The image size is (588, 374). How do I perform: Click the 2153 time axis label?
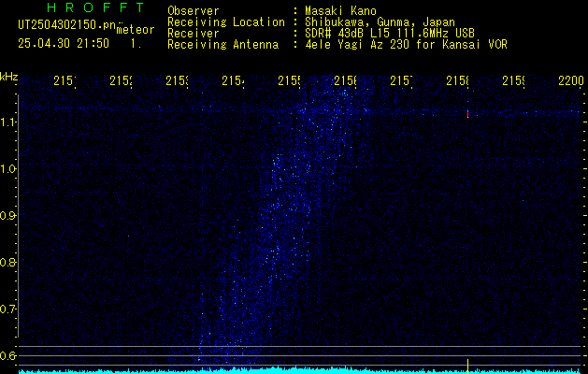(x=177, y=80)
